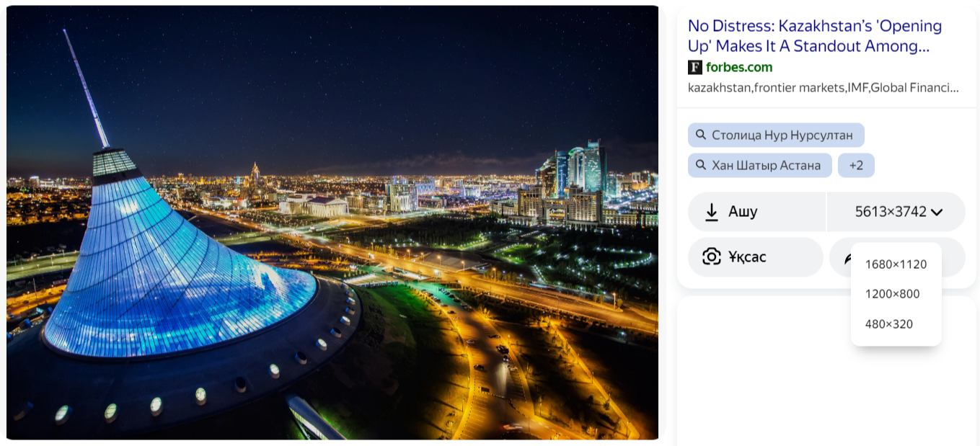
Task: Click the Ашу open button label
Action: tap(743, 212)
